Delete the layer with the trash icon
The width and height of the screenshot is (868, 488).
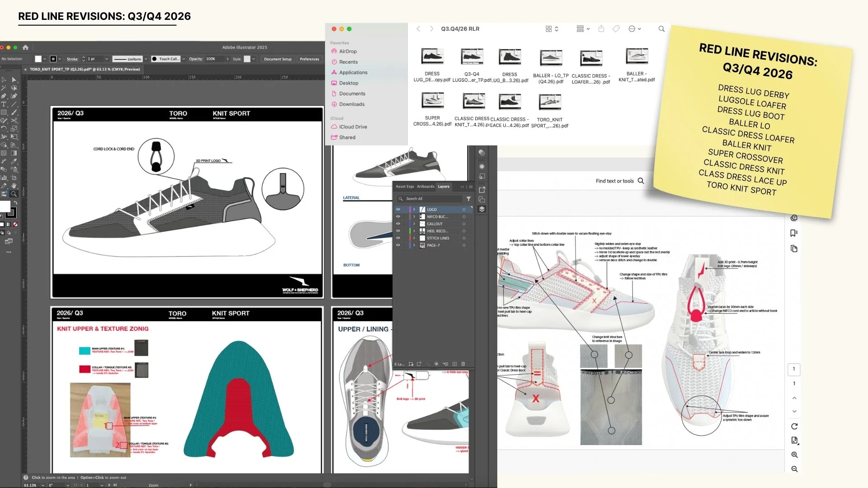tap(463, 364)
